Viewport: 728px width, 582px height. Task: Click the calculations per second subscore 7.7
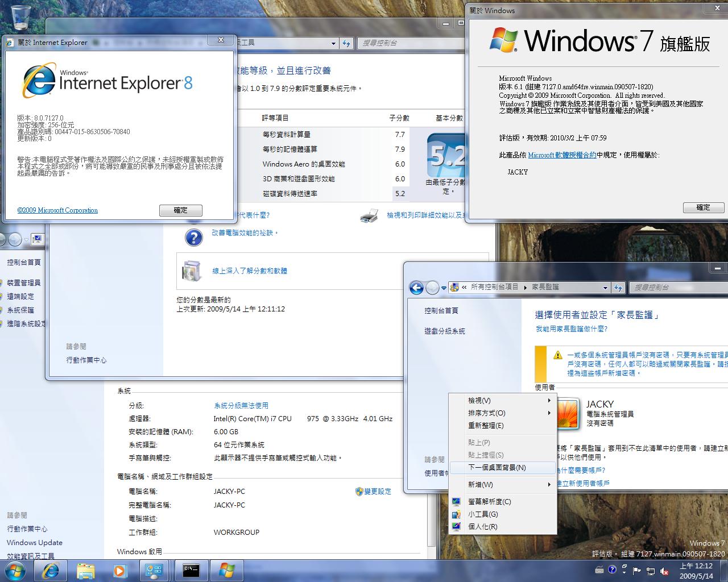pyautogui.click(x=400, y=135)
